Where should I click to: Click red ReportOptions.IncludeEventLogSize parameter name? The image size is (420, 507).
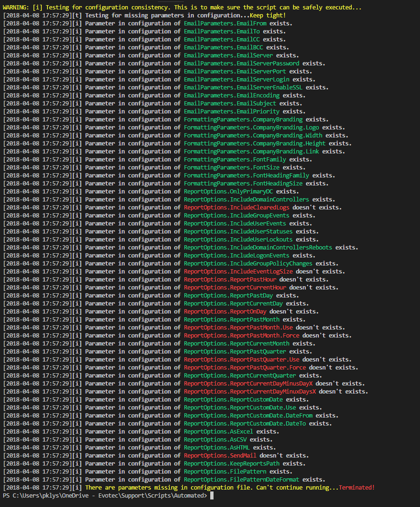pos(238,271)
